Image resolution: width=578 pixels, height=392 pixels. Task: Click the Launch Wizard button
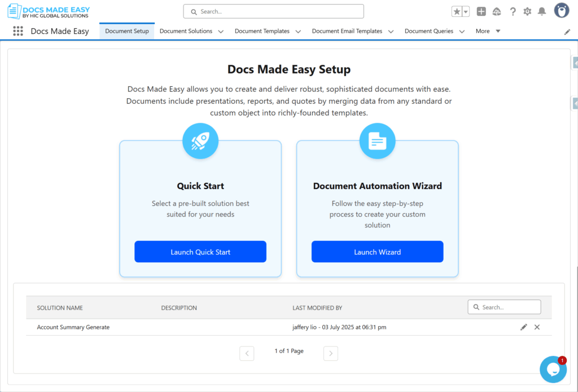[x=377, y=252]
